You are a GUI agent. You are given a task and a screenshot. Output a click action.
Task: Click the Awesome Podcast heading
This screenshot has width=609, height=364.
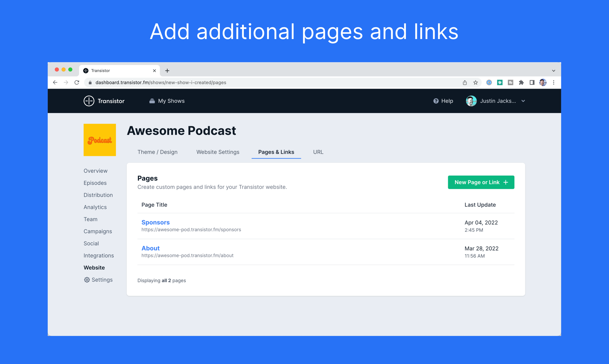pos(182,131)
